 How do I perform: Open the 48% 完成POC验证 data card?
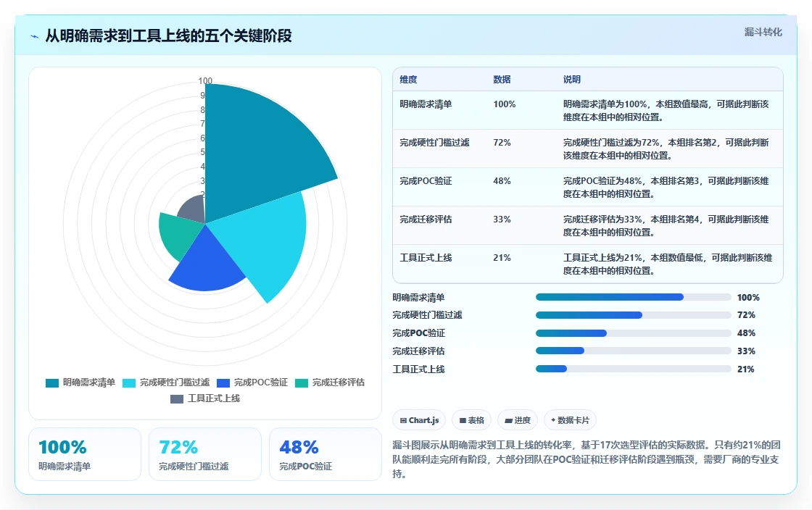[326, 454]
